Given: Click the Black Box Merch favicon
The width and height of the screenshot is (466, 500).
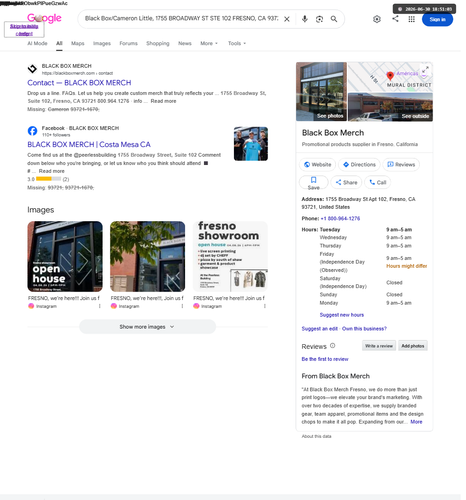Looking at the screenshot, I should tap(32, 69).
